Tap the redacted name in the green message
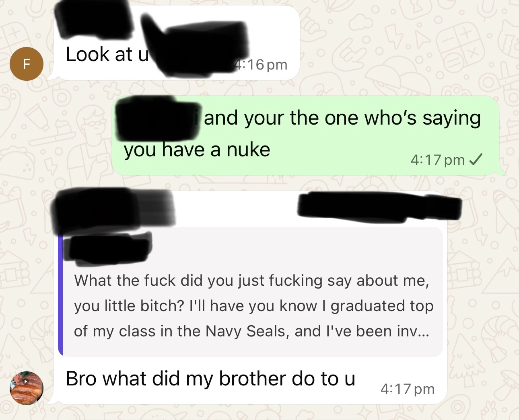Screen dimensions: 519x420 (x=156, y=117)
